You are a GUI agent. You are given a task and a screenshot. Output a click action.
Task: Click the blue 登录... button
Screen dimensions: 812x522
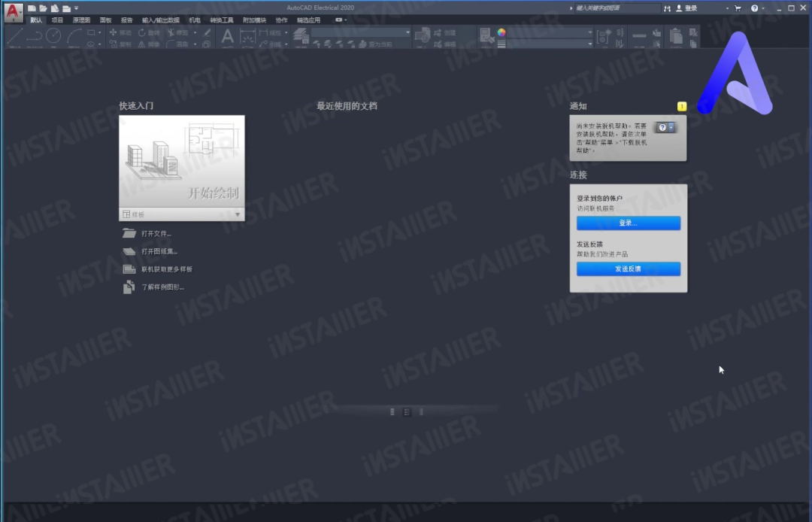pos(629,223)
